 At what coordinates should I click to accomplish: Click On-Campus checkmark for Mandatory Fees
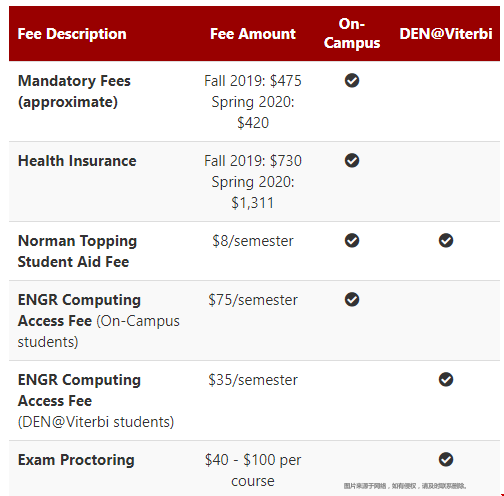(x=352, y=80)
